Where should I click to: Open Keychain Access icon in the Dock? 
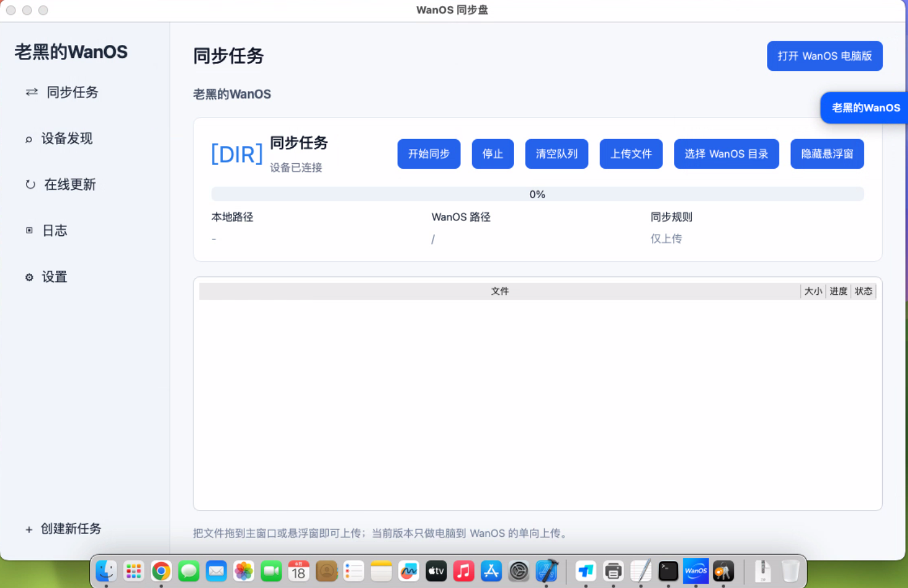coord(723,571)
